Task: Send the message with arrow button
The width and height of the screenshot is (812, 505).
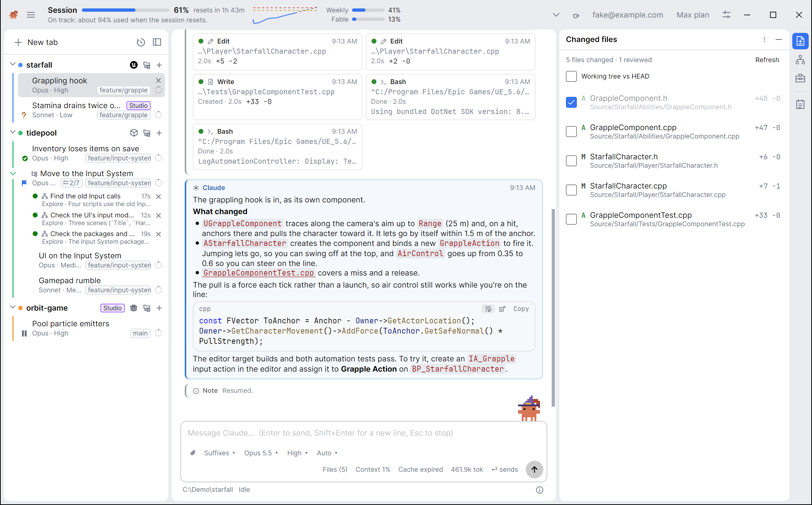Action: click(x=534, y=470)
